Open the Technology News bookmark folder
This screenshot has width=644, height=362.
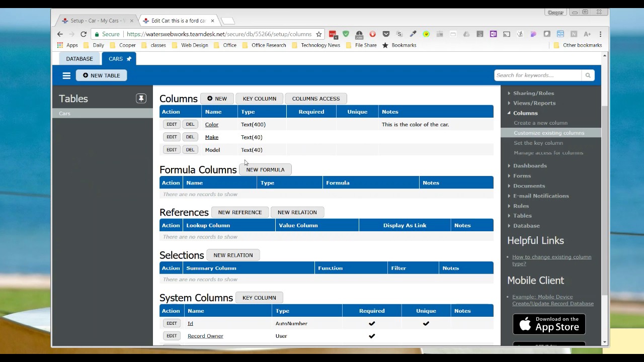(x=316, y=45)
